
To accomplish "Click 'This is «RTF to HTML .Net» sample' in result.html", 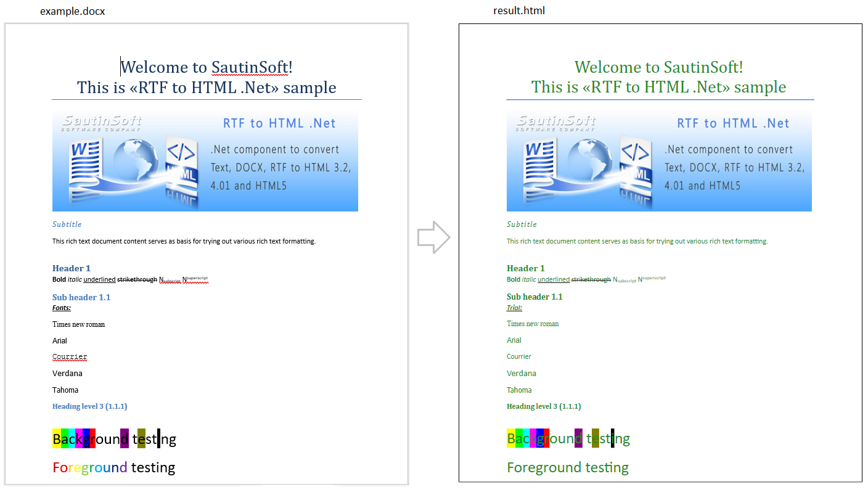I will coord(658,87).
